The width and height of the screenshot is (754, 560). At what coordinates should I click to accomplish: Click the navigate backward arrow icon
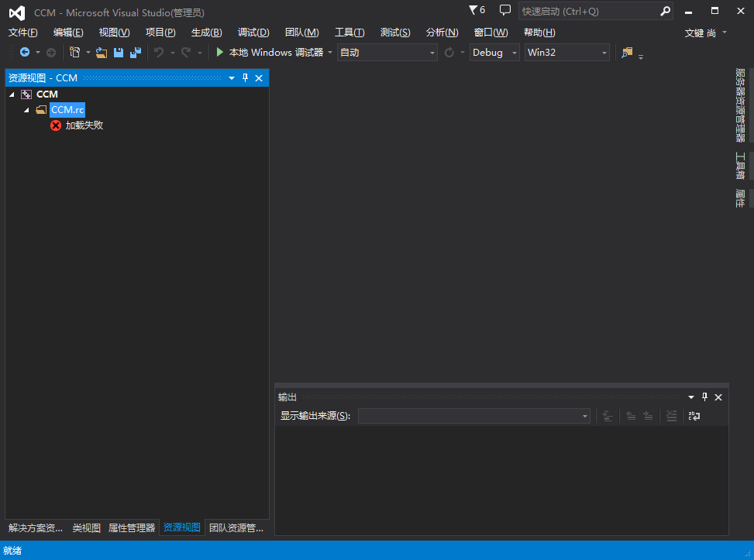click(25, 52)
